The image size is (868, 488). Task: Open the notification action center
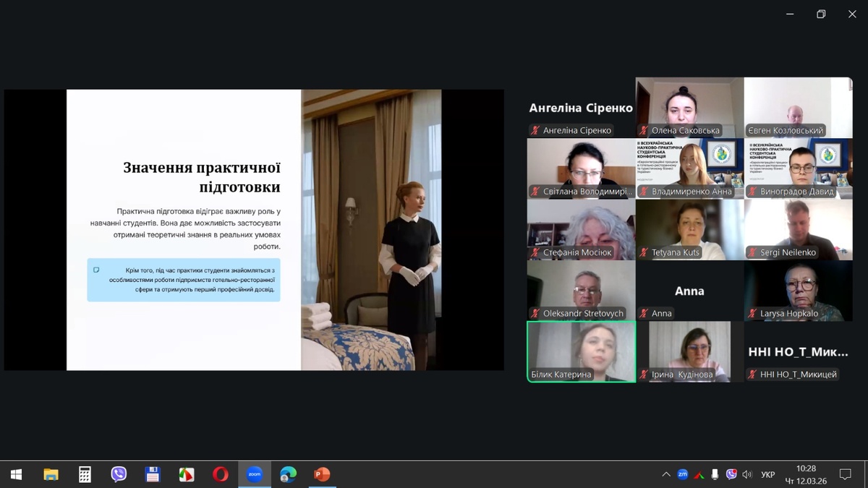845,474
